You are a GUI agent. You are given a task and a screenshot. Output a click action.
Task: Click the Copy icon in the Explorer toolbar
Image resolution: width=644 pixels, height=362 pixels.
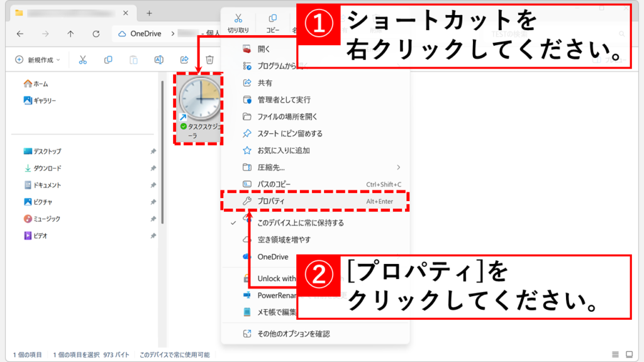(109, 57)
